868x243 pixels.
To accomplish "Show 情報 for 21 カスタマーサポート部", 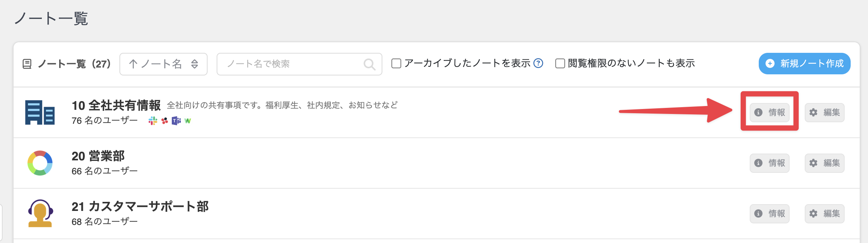I will click(x=769, y=214).
